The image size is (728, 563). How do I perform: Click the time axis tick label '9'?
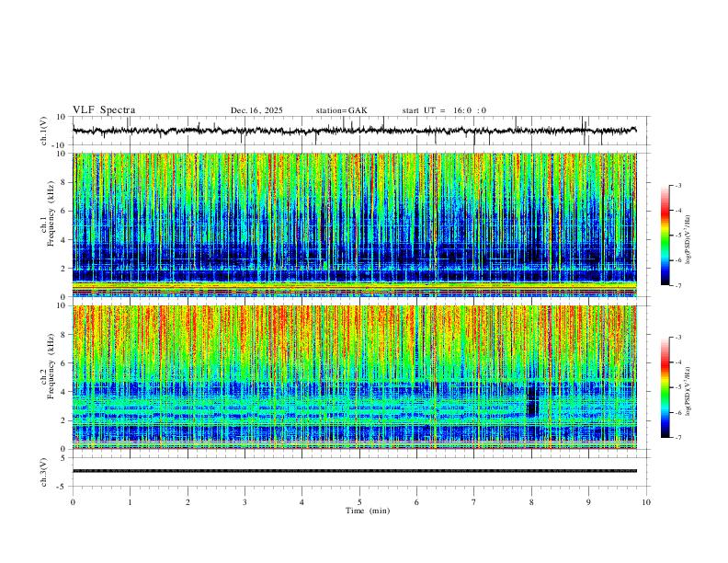(588, 502)
